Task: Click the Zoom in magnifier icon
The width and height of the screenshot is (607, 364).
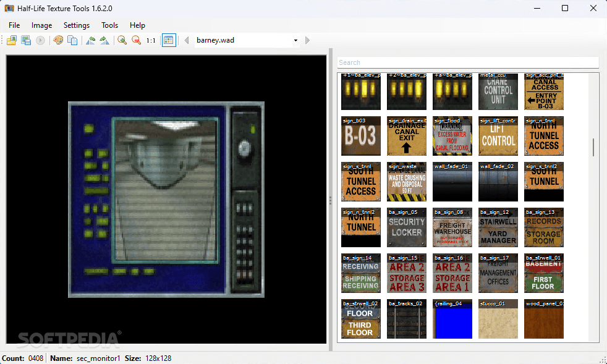Action: pyautogui.click(x=122, y=40)
